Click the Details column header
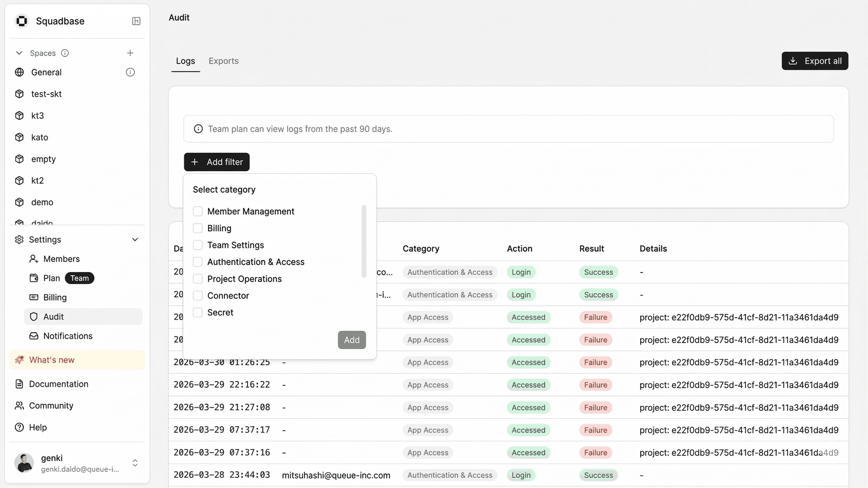Screen dimensions: 868x488 click(x=653, y=248)
